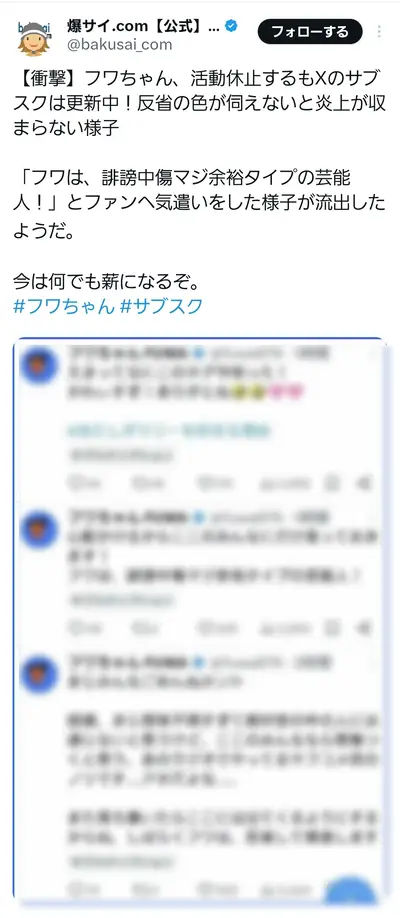Click the second blurred avatar in the attached image

pyautogui.click(x=39, y=530)
